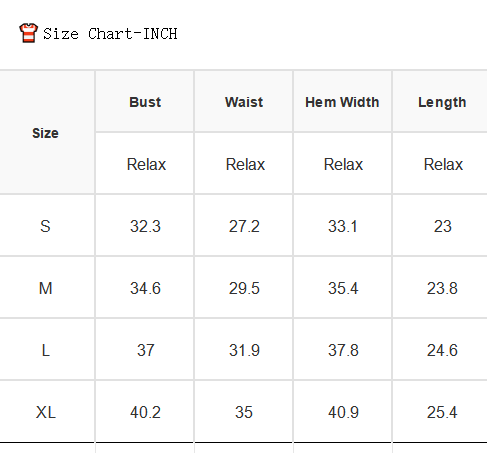487x453 pixels.
Task: Click the Size header cell
Action: coord(45,133)
